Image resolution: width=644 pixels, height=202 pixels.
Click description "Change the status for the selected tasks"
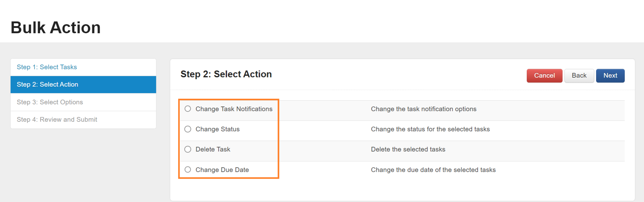430,129
